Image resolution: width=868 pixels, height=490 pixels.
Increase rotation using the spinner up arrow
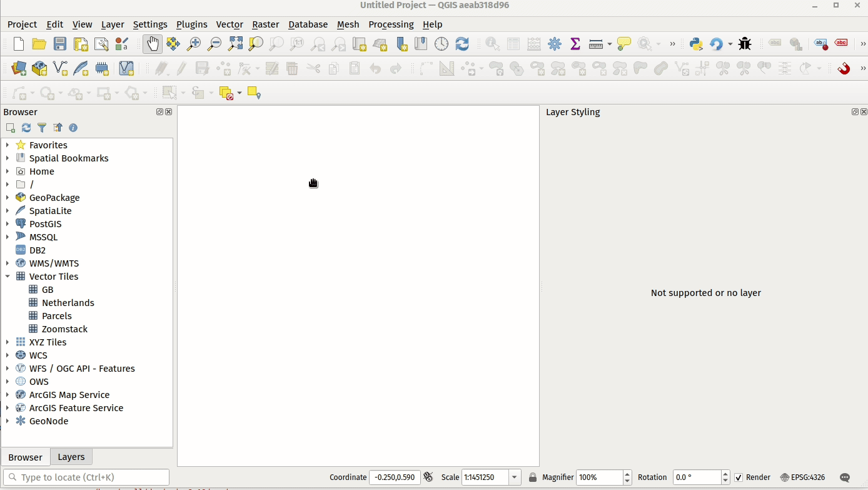pyautogui.click(x=725, y=474)
